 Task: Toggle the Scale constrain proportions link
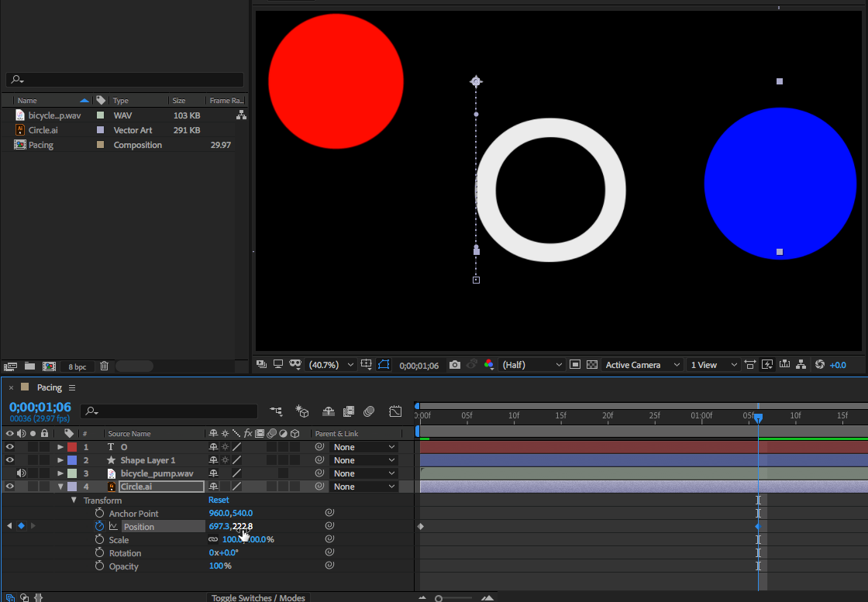tap(213, 540)
